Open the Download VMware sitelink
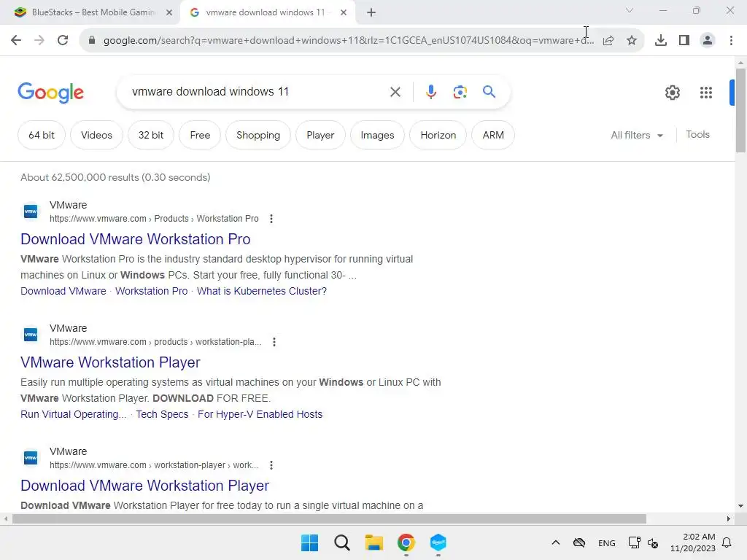This screenshot has width=747, height=560. tap(63, 291)
